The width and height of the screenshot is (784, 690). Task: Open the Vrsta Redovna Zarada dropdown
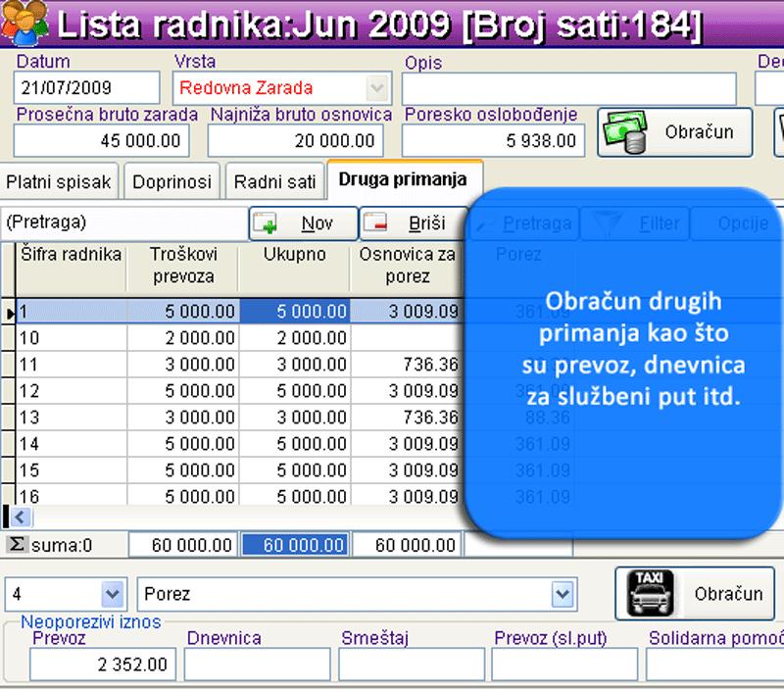(376, 87)
